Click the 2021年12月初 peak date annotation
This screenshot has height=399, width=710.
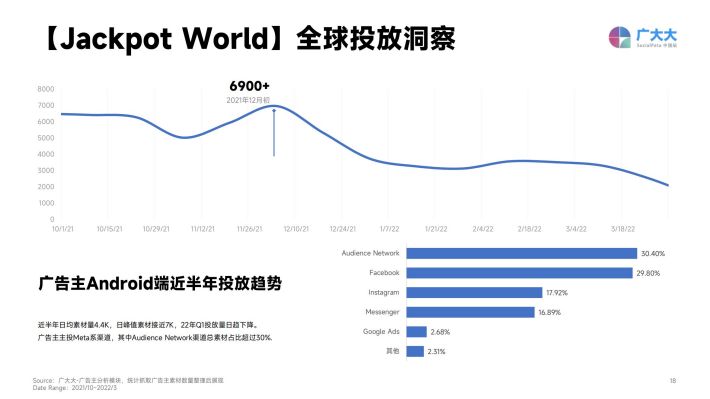tap(248, 100)
